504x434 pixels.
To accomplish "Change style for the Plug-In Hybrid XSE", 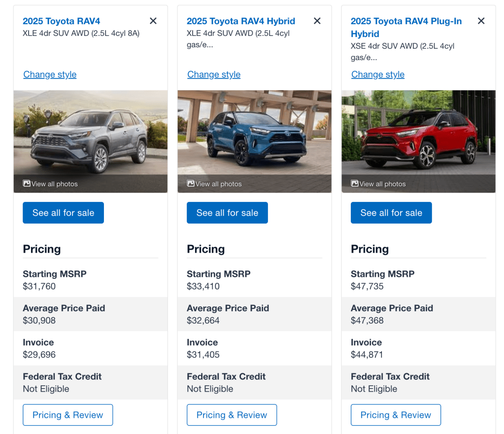I will tap(378, 74).
